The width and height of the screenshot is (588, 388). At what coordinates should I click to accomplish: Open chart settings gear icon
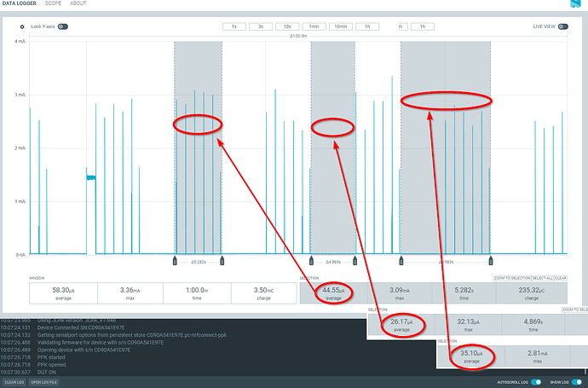[22, 26]
